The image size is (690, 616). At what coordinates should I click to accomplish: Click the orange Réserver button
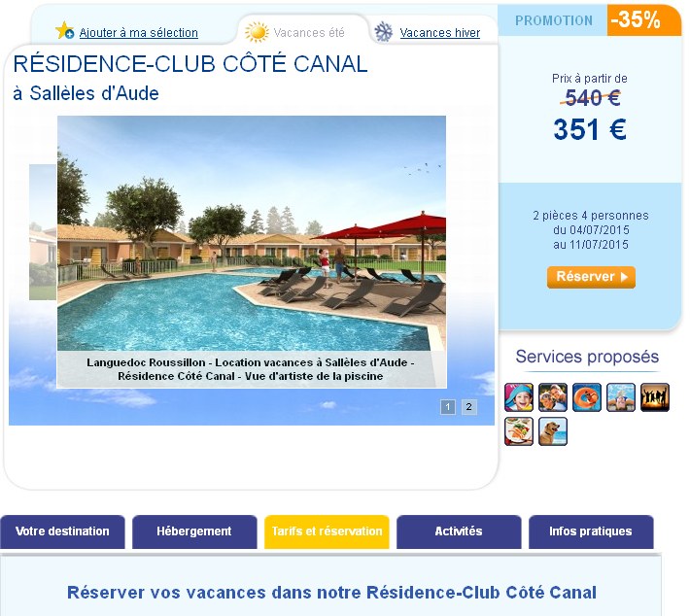[591, 277]
